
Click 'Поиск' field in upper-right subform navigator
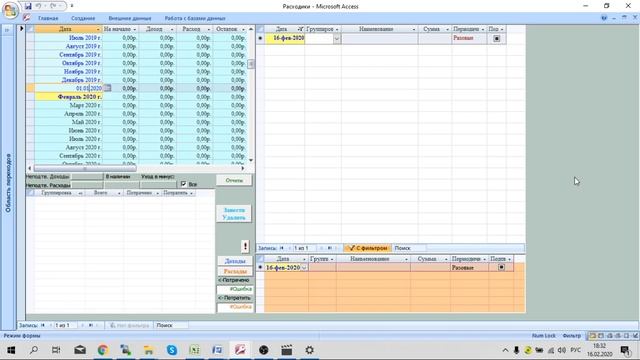pyautogui.click(x=410, y=248)
